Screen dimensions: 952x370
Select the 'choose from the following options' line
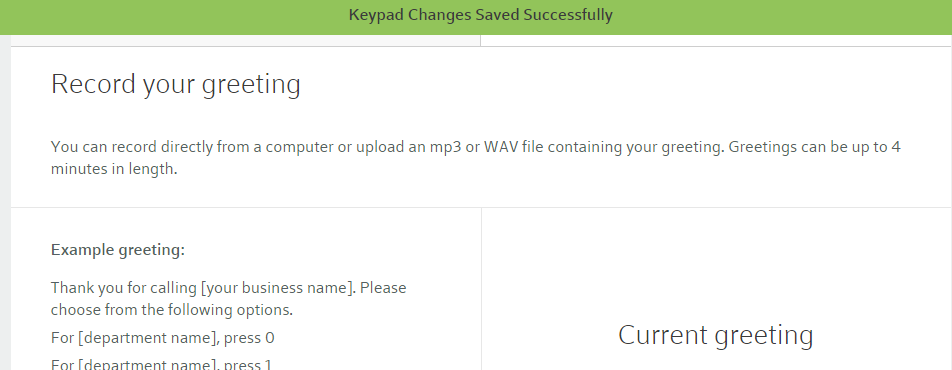click(x=172, y=310)
